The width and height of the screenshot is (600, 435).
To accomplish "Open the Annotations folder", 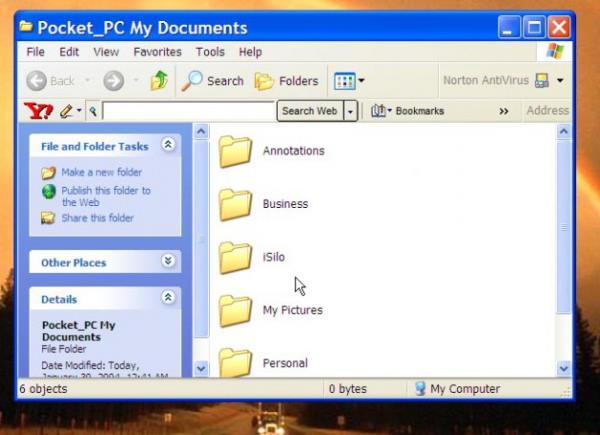I will [236, 151].
